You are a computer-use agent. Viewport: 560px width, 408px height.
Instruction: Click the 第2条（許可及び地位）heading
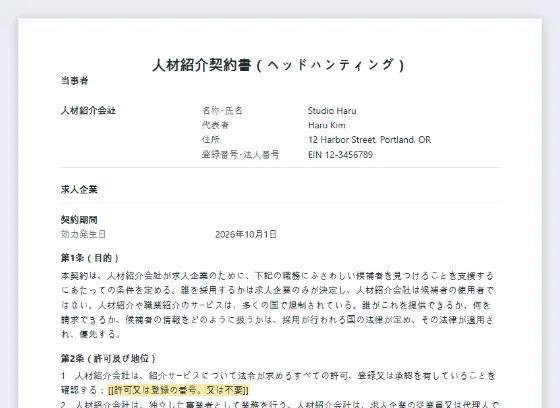(x=108, y=358)
